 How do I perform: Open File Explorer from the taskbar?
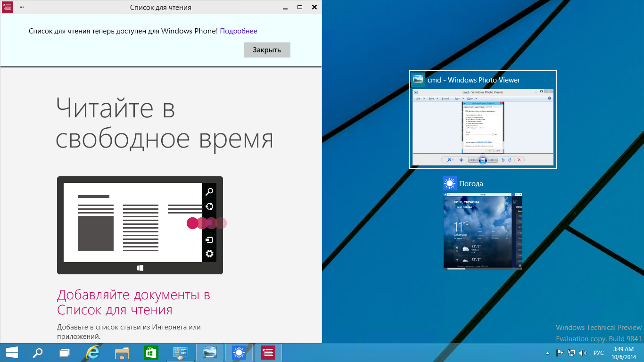point(122,353)
